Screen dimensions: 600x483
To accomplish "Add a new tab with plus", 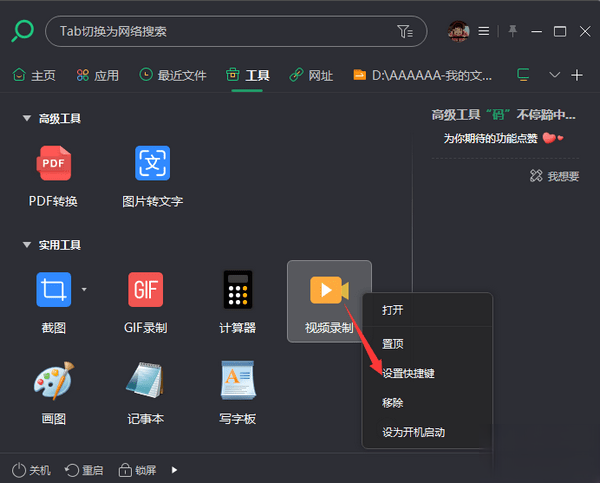I will 577,75.
